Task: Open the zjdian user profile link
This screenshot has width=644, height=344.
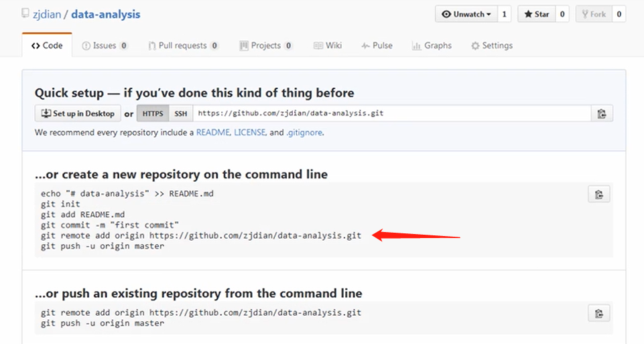Action: [47, 14]
